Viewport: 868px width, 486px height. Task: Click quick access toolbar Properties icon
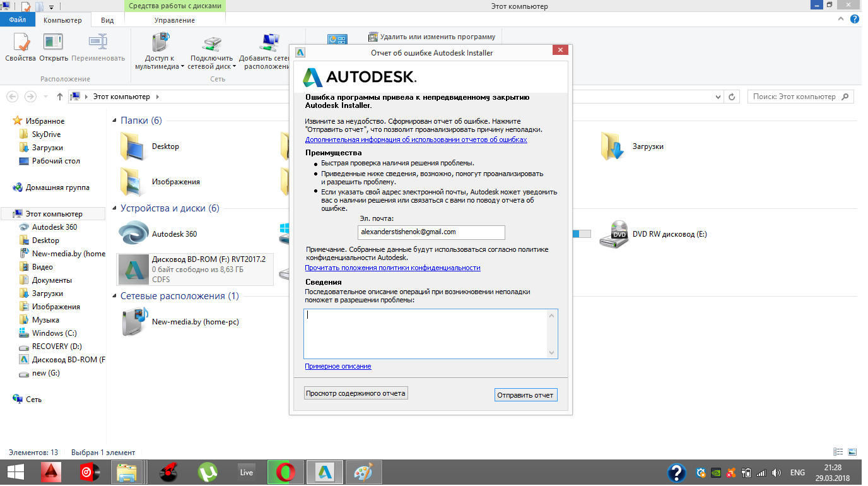tap(26, 6)
